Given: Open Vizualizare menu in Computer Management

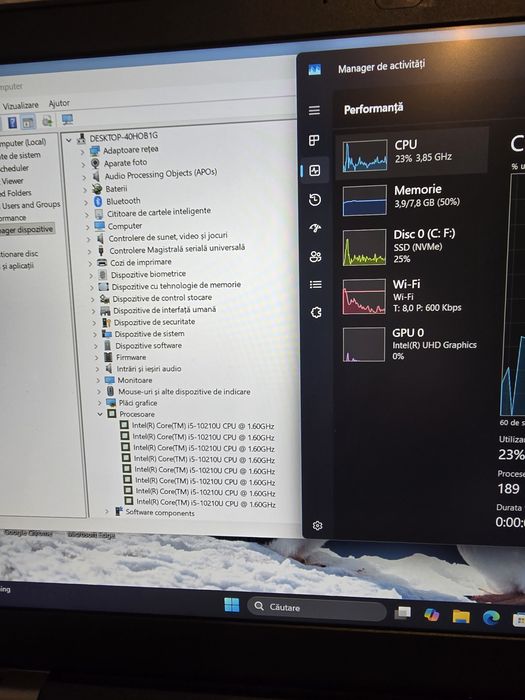Looking at the screenshot, I should [21, 106].
